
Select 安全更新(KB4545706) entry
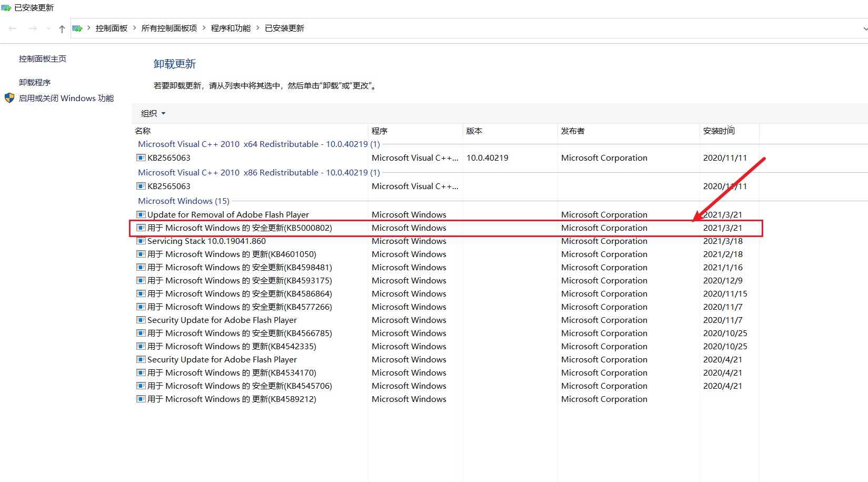click(x=240, y=386)
